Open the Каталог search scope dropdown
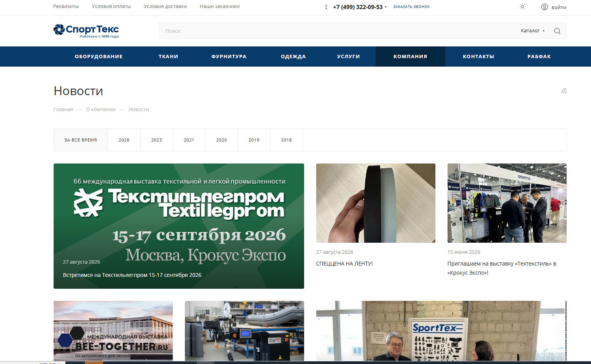 (533, 31)
